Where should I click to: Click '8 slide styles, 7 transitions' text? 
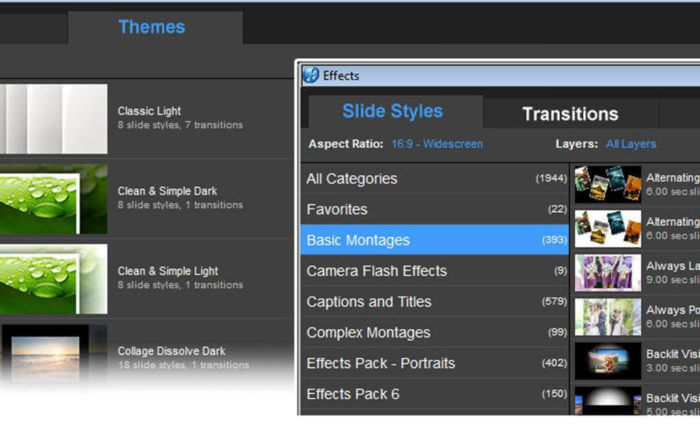pyautogui.click(x=180, y=125)
